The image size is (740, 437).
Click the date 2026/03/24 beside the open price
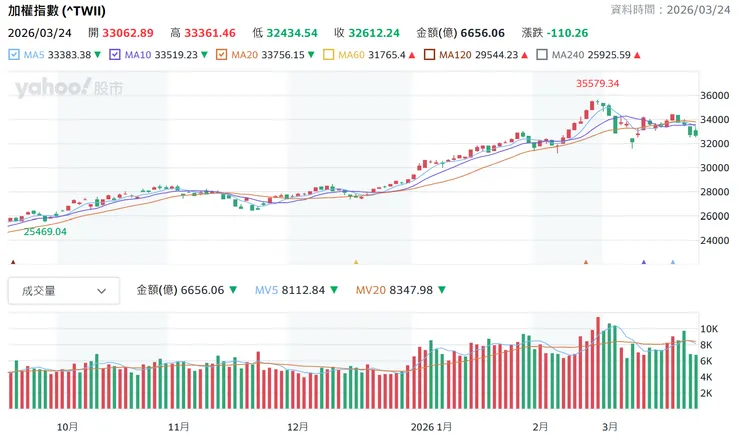(x=40, y=33)
